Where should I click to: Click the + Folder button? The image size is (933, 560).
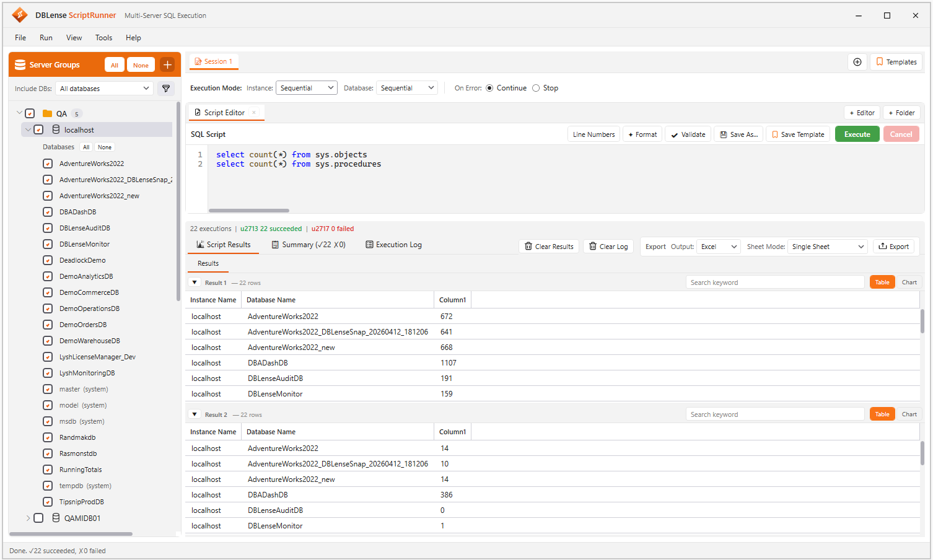901,113
